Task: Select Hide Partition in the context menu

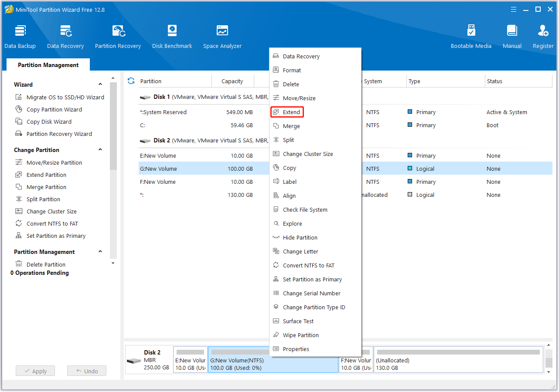Action: click(x=315, y=237)
